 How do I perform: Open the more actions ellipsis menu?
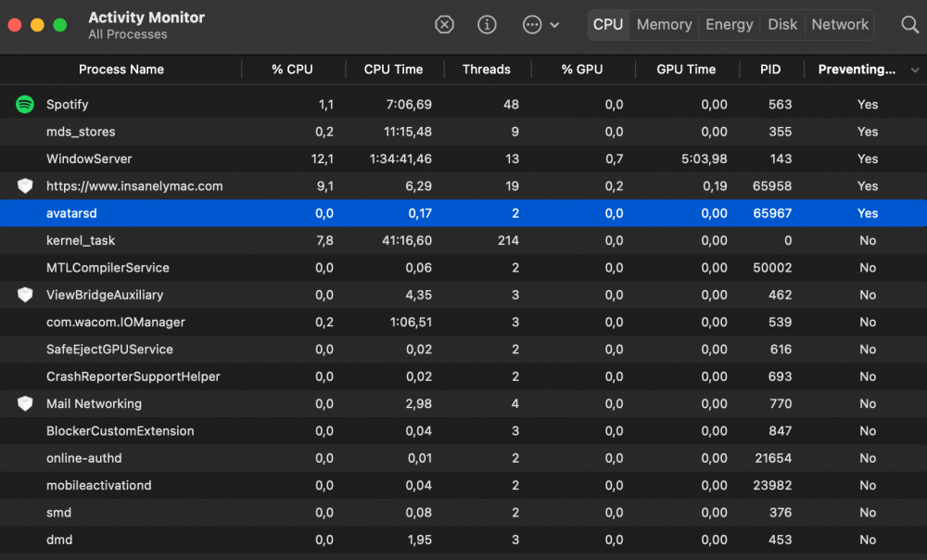[x=532, y=25]
